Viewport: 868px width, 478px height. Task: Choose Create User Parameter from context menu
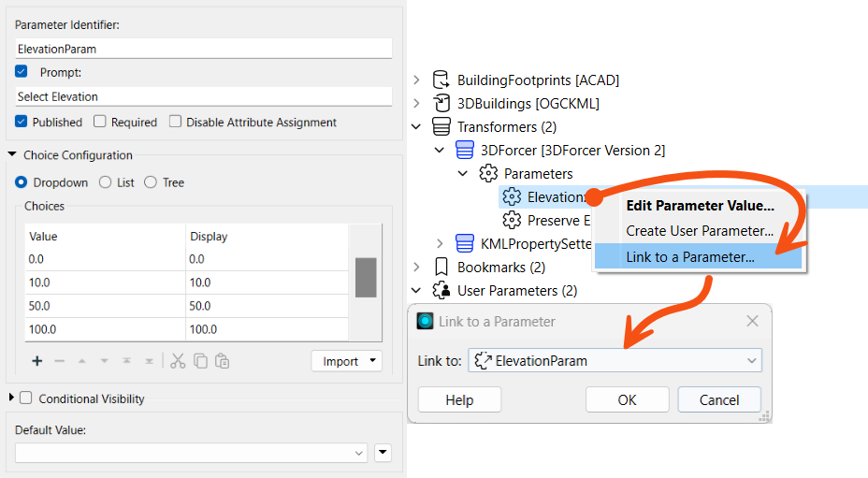(700, 231)
